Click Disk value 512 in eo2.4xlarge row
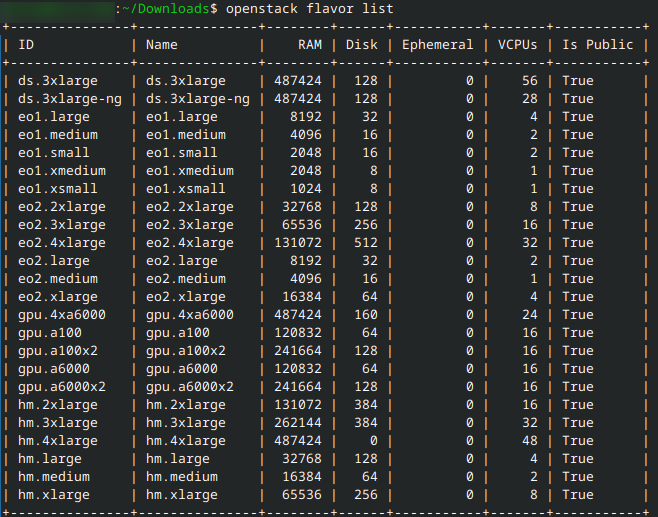The height and width of the screenshot is (517, 658). coord(366,243)
